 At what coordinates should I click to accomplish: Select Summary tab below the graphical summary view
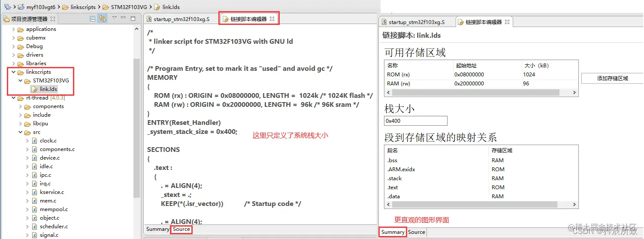point(393,232)
